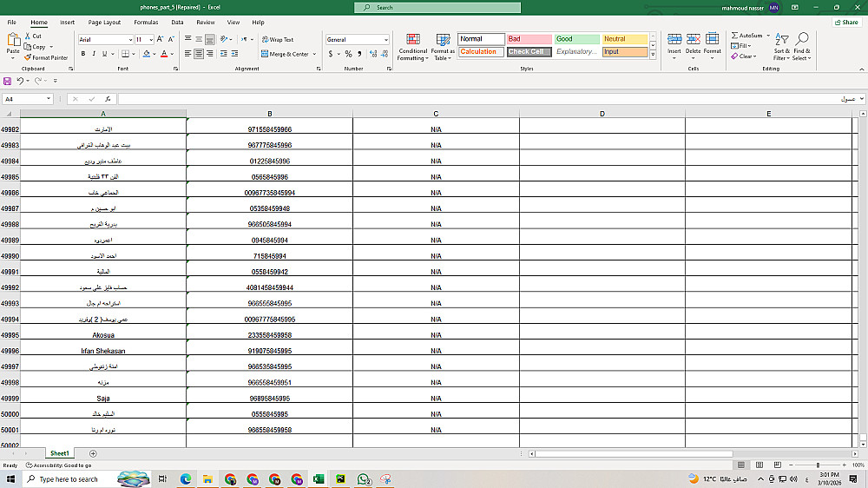Viewport: 868px width, 488px height.
Task: Decrease font size with the smaller A icon
Action: tap(171, 39)
